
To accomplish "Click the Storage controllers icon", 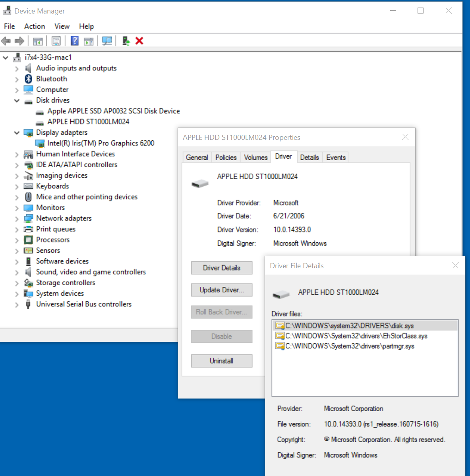I will (28, 283).
